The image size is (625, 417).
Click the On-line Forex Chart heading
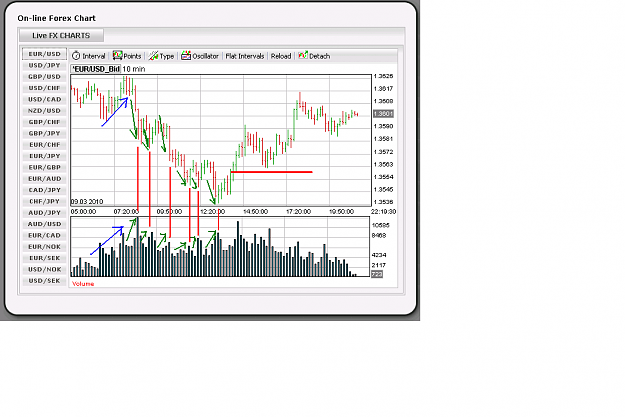tap(57, 18)
